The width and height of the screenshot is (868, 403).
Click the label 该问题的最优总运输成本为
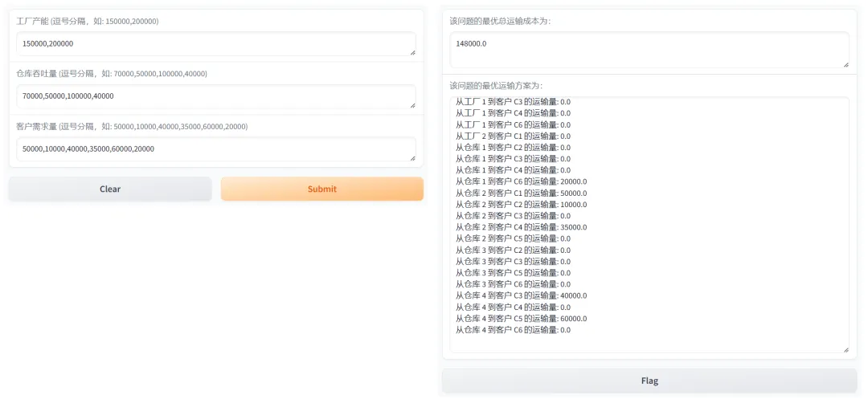coord(501,21)
